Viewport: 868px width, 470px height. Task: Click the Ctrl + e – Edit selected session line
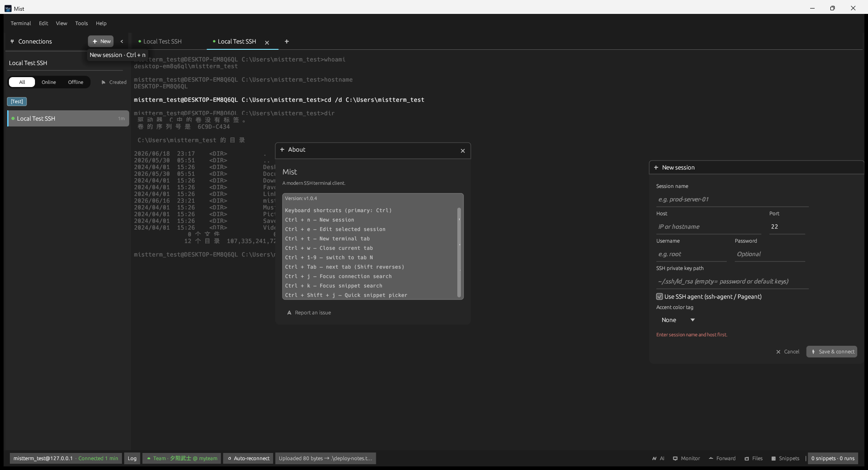coord(335,229)
